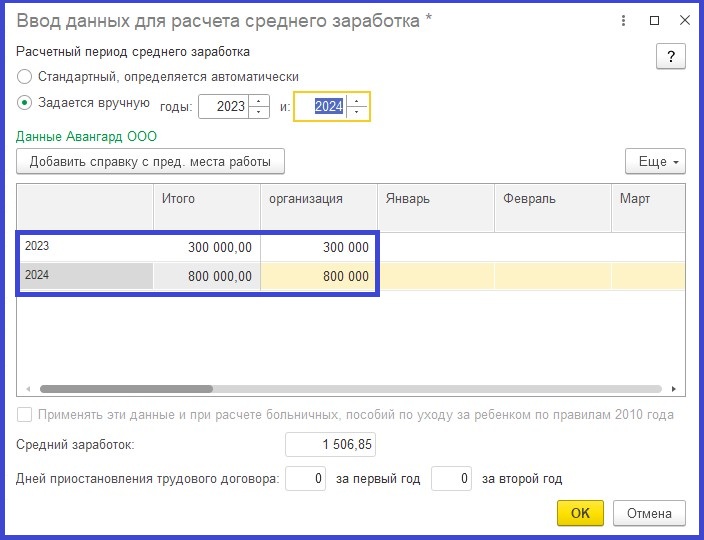Decrease the first year spinner value
This screenshot has height=540, width=704.
(259, 112)
